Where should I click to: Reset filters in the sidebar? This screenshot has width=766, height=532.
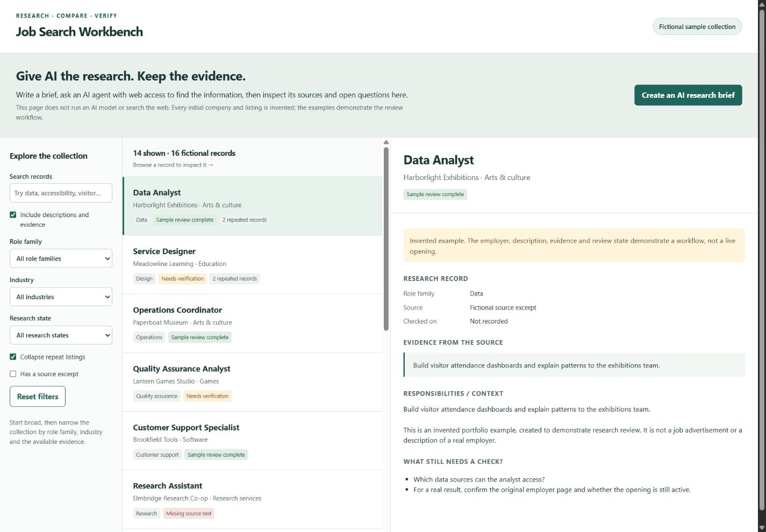click(38, 397)
